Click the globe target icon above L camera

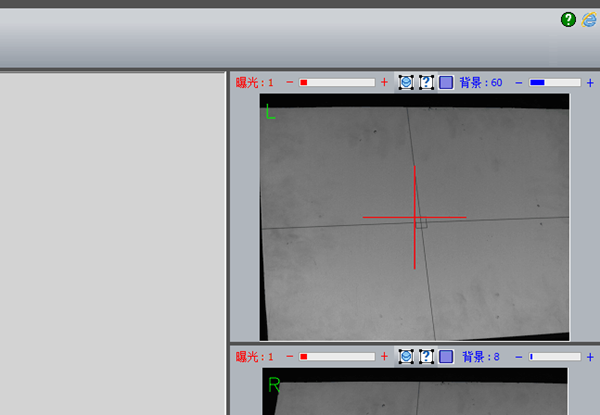(406, 82)
